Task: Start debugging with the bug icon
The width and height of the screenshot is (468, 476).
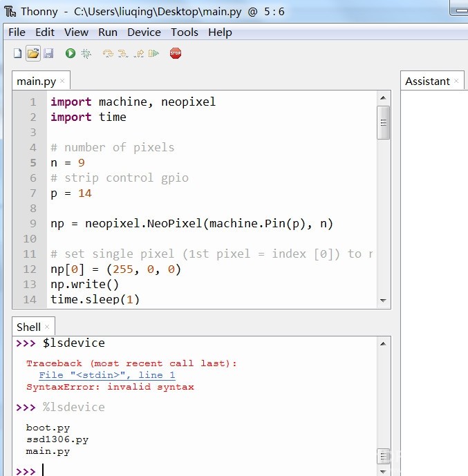Action: 86,53
